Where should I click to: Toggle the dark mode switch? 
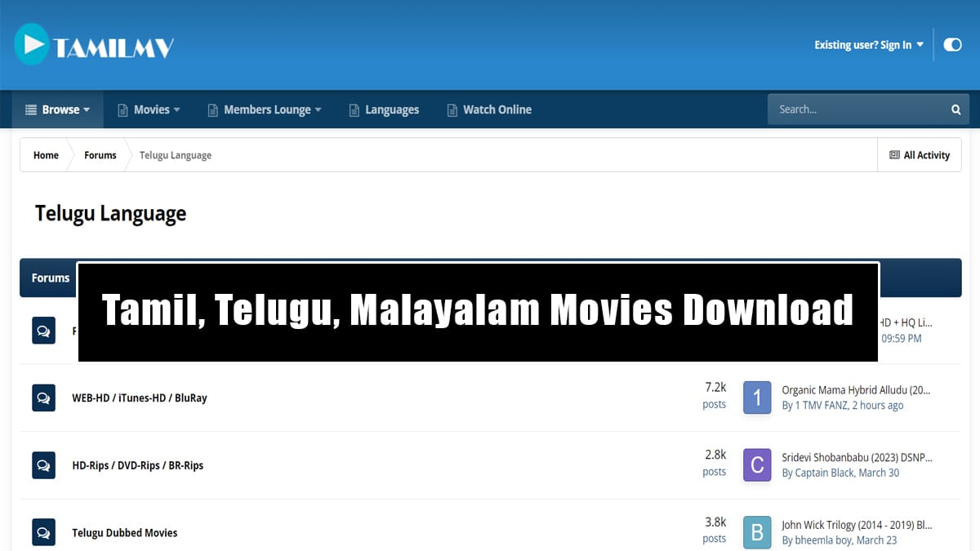click(x=952, y=45)
